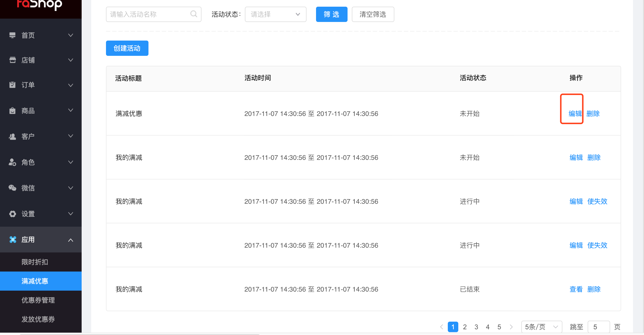644x335 pixels.
Task: Go to 发放优惠券 menu entry
Action: [x=38, y=319]
